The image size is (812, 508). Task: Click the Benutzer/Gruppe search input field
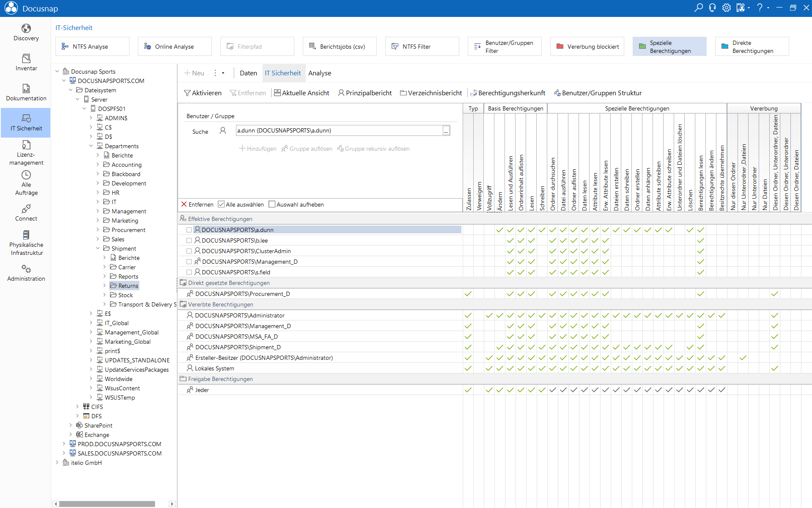tap(340, 131)
